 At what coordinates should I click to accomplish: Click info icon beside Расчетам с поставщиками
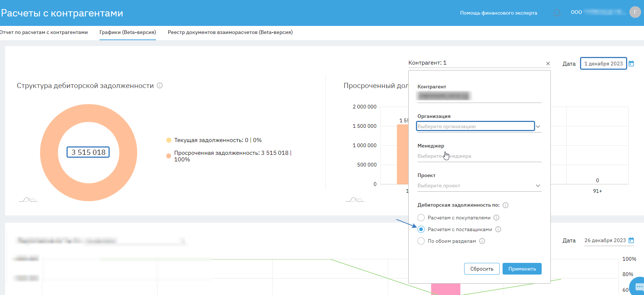point(498,229)
